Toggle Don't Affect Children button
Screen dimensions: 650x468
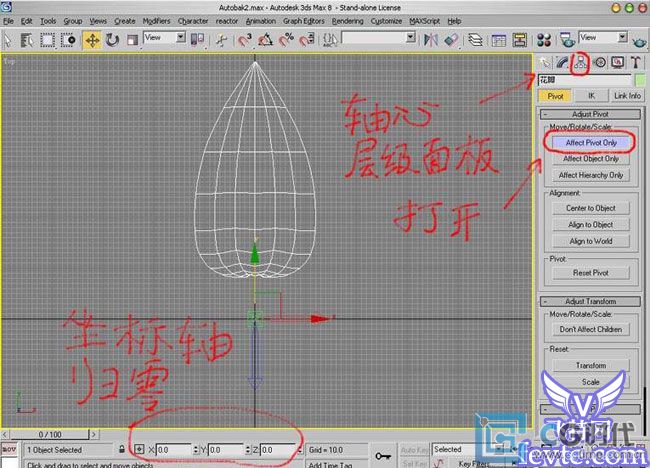[x=590, y=329]
